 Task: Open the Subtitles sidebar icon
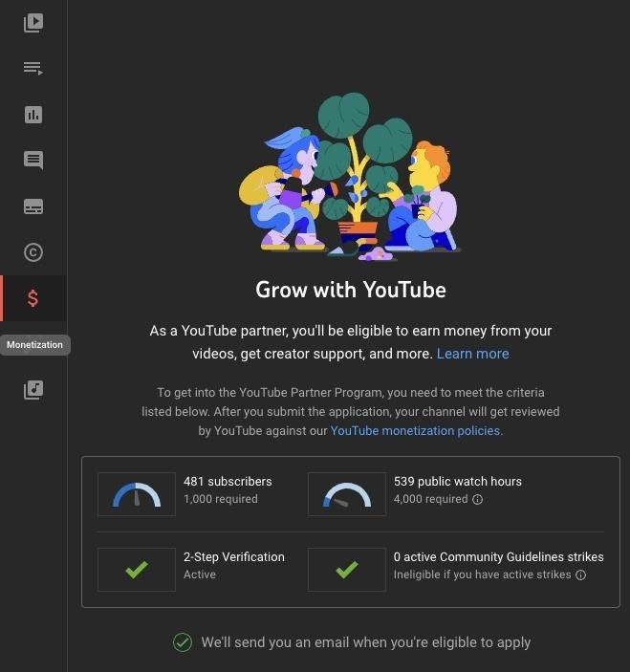[x=33, y=206]
